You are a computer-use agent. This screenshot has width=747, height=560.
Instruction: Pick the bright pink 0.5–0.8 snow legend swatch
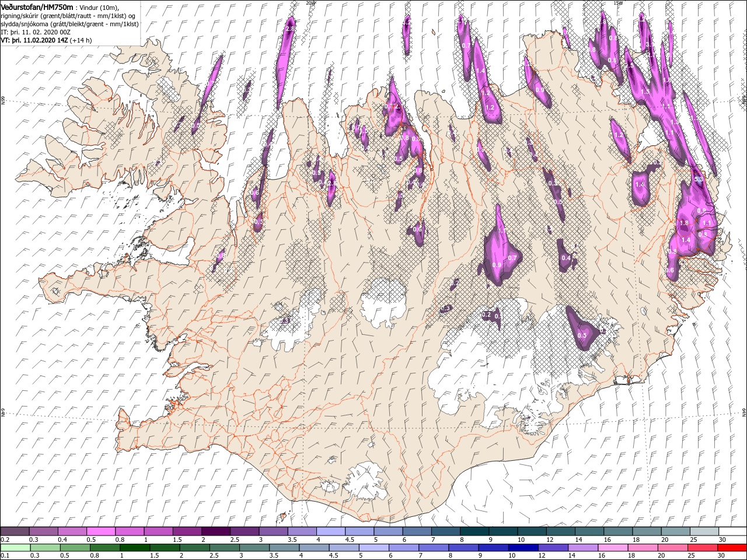tap(100, 531)
